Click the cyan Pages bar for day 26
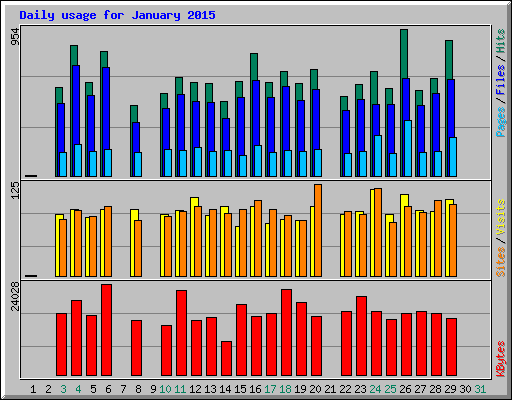The width and height of the screenshot is (512, 400). [x=408, y=148]
